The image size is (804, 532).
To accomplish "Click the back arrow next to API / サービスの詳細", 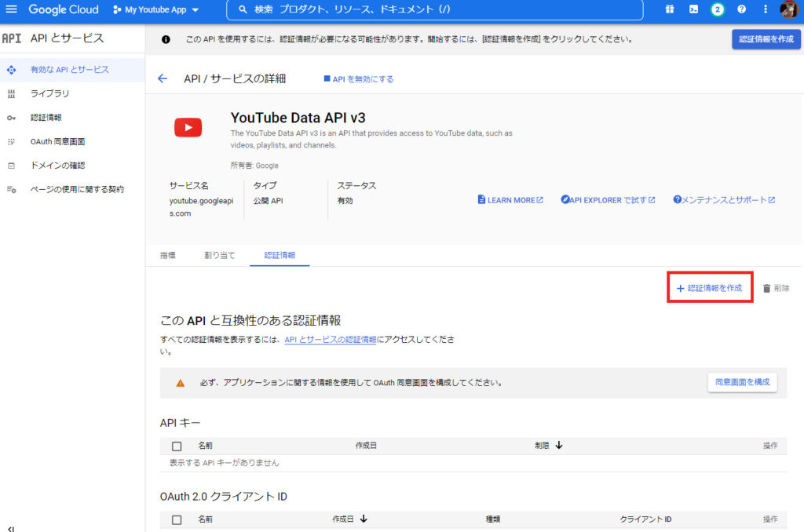I will [163, 78].
